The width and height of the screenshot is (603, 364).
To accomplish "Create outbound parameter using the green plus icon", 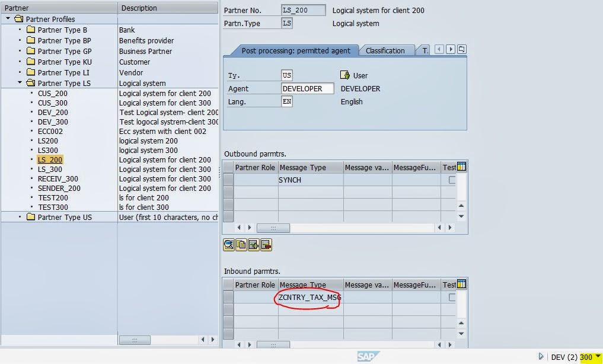I will [x=254, y=245].
